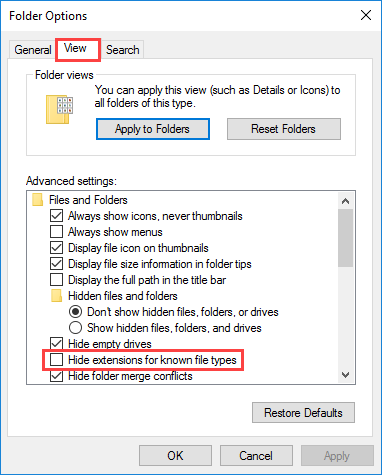Toggle Display file size information in folder tips
This screenshot has width=382, height=475.
(56, 264)
